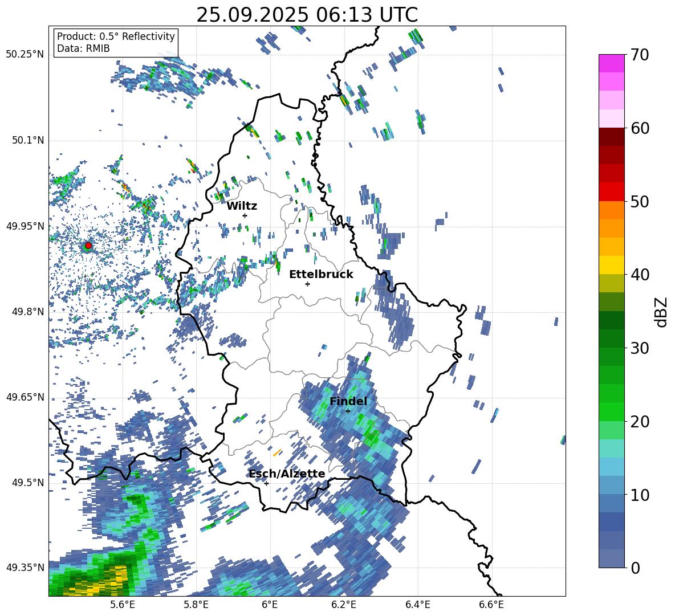The width and height of the screenshot is (675, 616).
Task: Click the 40 tick label on colorbar
Action: pyautogui.click(x=640, y=275)
